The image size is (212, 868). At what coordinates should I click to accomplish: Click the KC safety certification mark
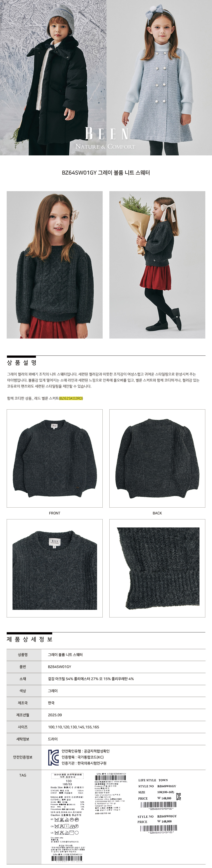[53, 757]
